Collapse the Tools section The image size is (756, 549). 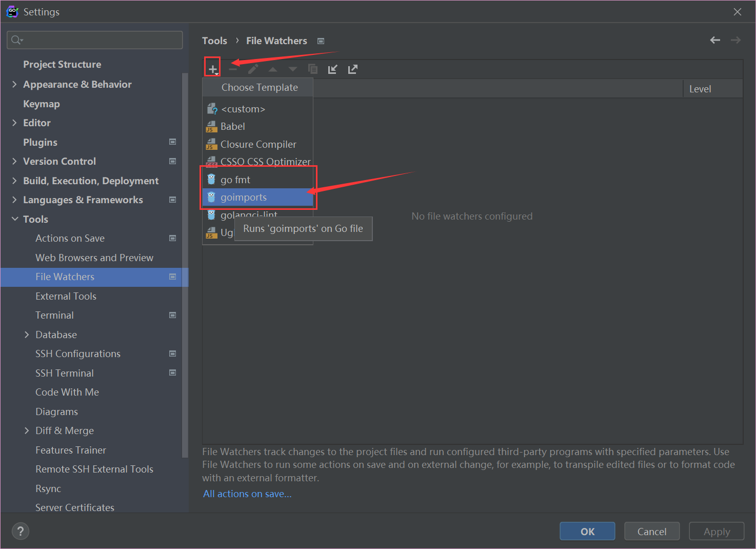point(14,219)
